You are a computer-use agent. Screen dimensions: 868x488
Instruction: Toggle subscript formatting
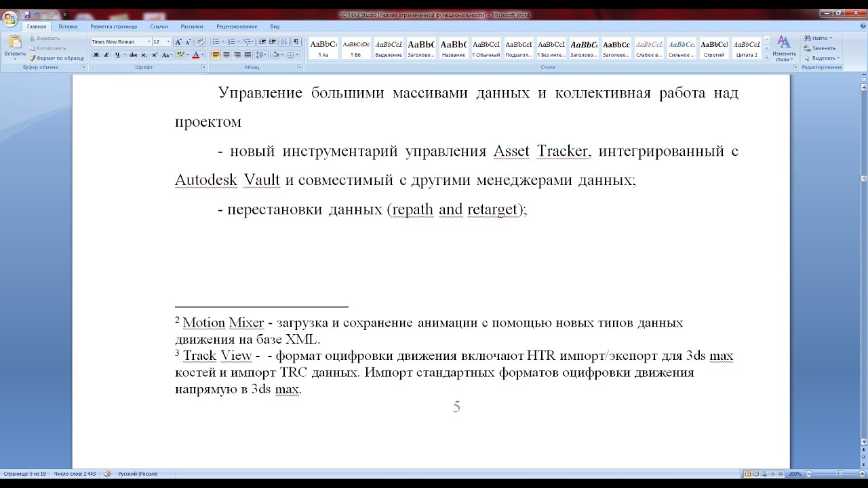(144, 55)
